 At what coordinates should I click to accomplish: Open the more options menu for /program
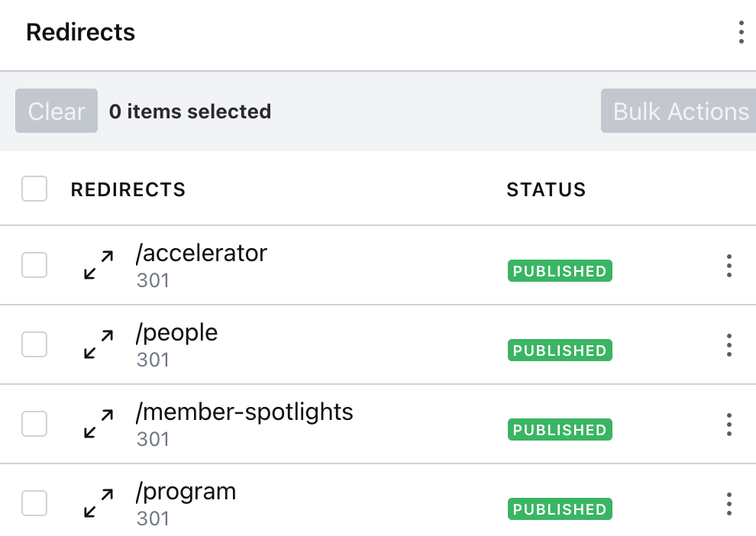729,504
